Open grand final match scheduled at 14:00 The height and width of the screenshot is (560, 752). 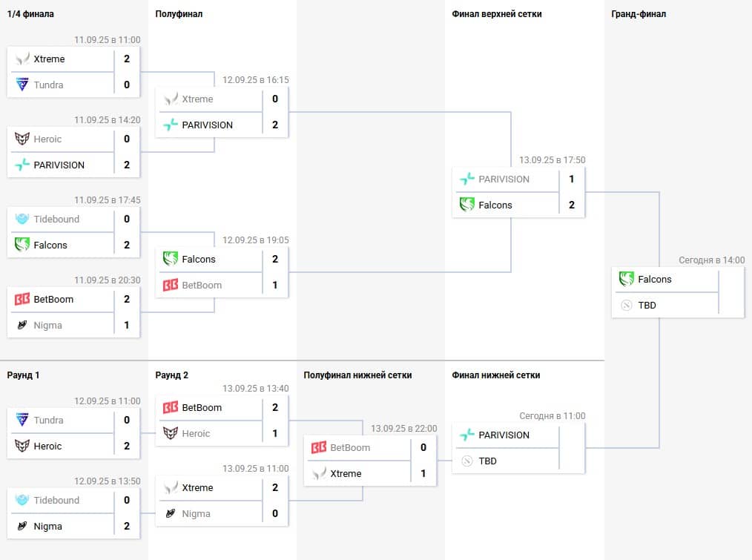click(x=678, y=292)
